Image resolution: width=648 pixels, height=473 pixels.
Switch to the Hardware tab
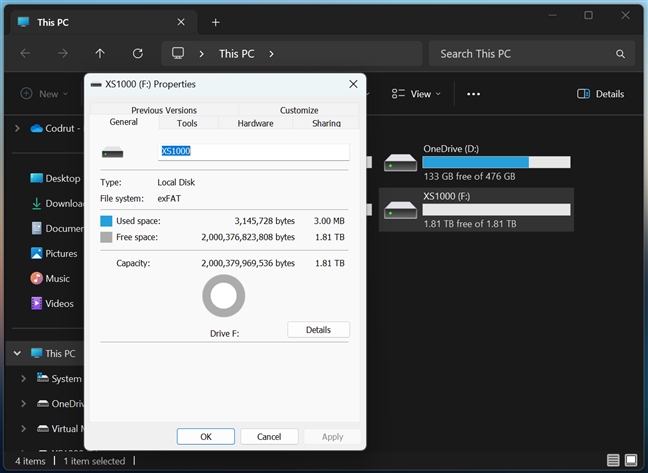[x=255, y=123]
